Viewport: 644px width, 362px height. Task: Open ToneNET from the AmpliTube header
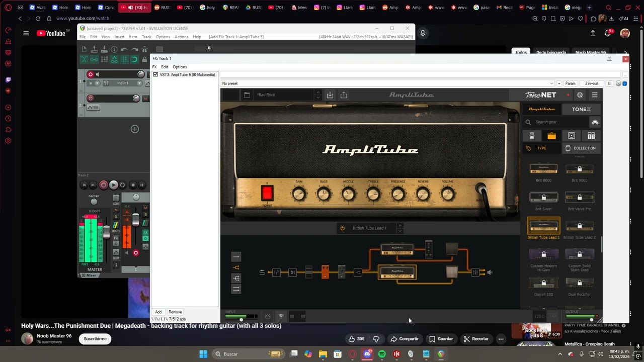pos(541,95)
